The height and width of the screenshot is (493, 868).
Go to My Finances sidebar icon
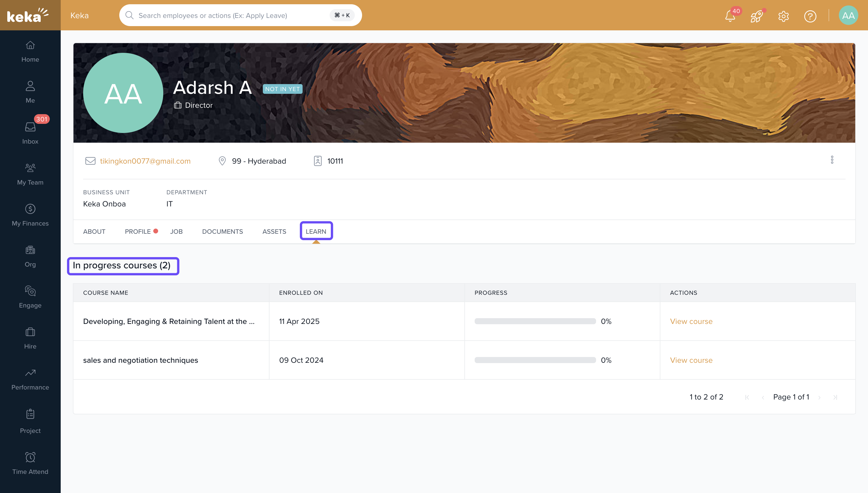30,215
